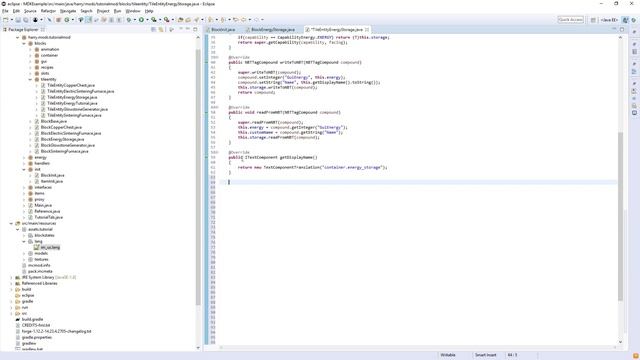The height and width of the screenshot is (360, 640).
Task: Open the Debug button dropdown arrow
Action: click(x=135, y=20)
